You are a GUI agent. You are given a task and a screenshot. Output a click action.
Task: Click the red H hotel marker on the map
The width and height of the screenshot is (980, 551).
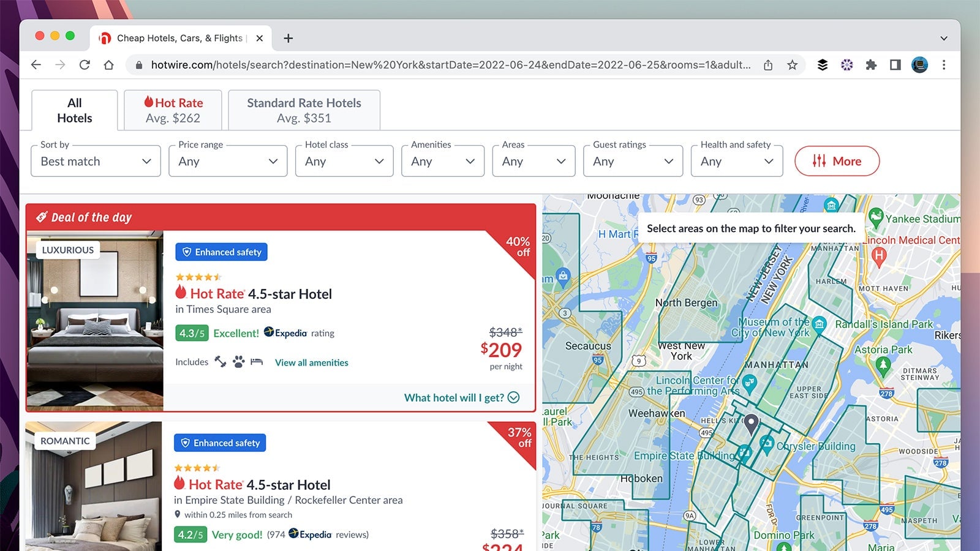(878, 254)
